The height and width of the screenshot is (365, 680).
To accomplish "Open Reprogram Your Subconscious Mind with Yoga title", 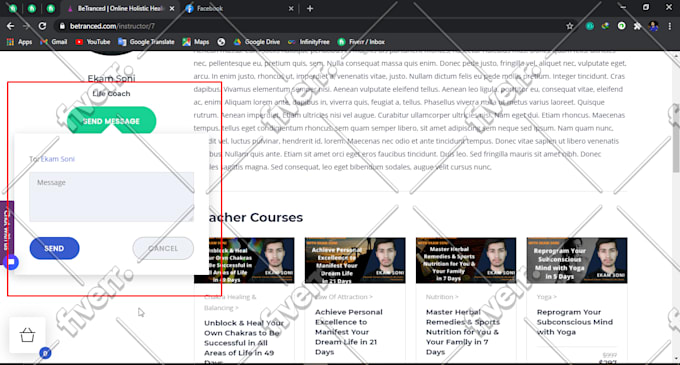I will pos(575,322).
